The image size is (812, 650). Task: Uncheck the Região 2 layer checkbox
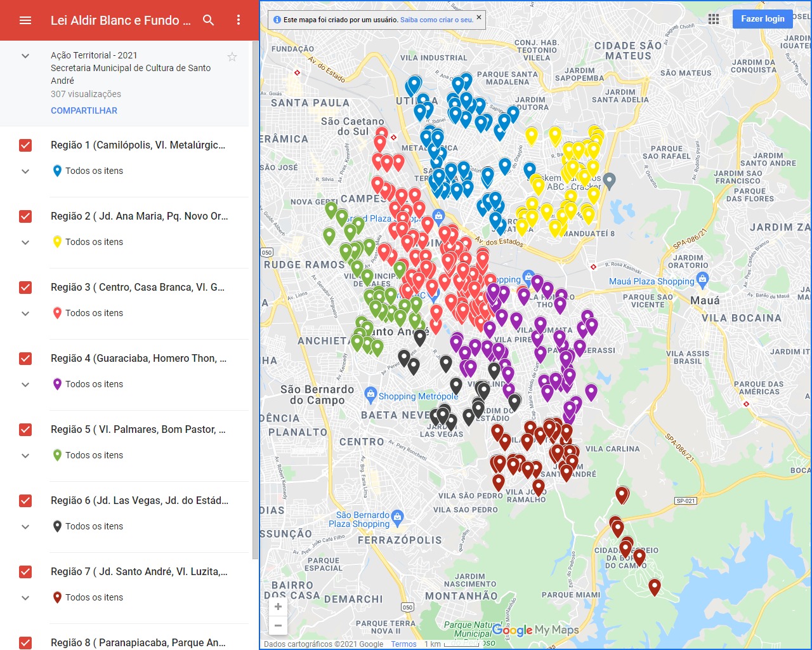[25, 216]
